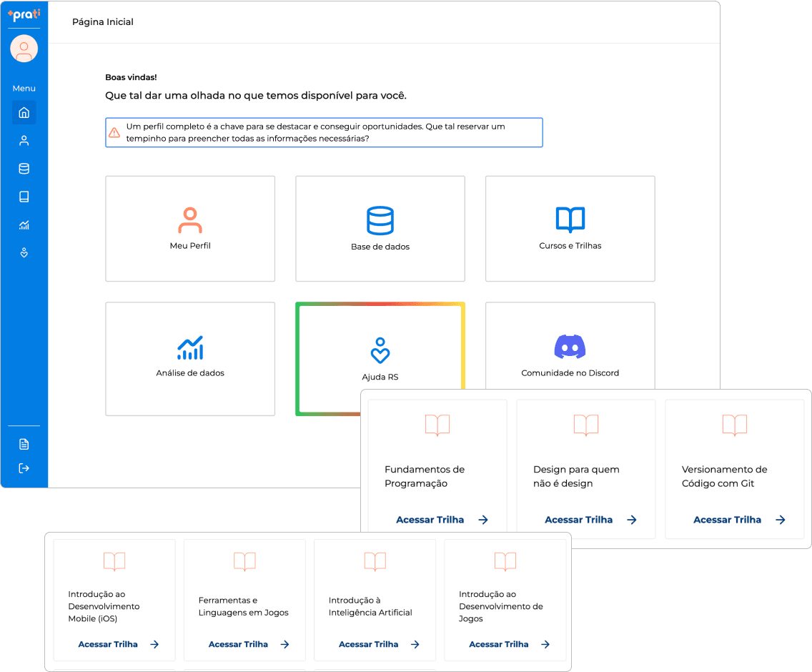Click arrow next to Ferramentas e Linguagens trail
Screen dimensions: 812x672
point(284,644)
